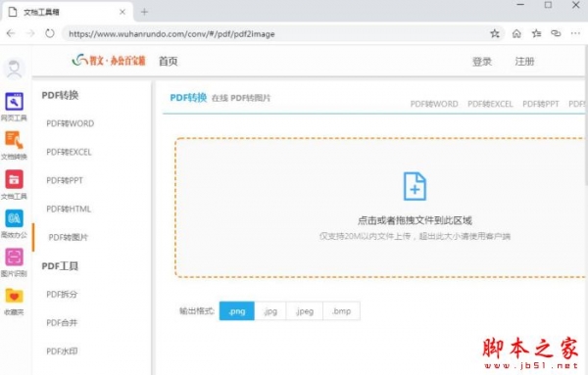Open PDF合并 tool
The image size is (588, 375).
[x=62, y=322]
